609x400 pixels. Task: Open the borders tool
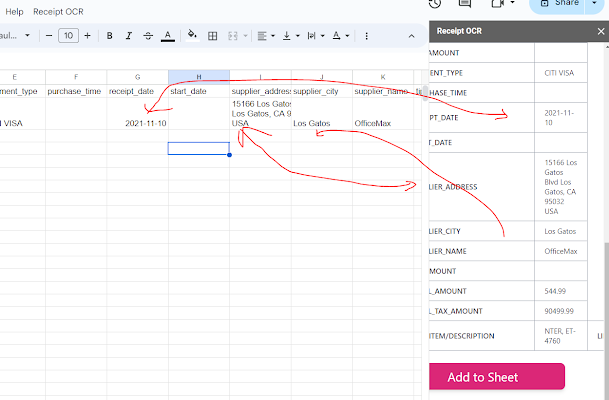[x=212, y=36]
